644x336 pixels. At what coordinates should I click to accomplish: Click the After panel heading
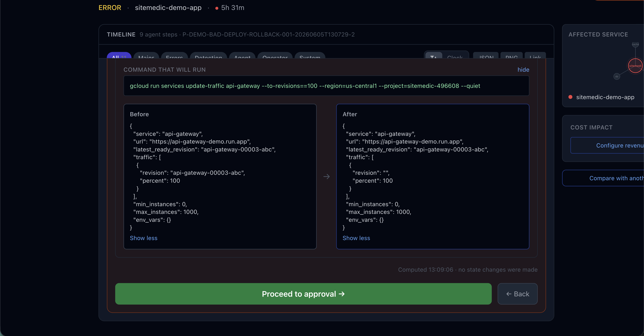(x=349, y=114)
